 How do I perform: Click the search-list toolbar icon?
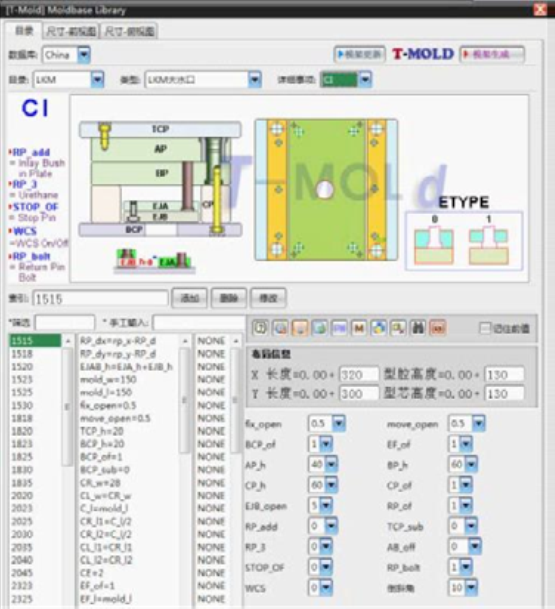(398, 328)
